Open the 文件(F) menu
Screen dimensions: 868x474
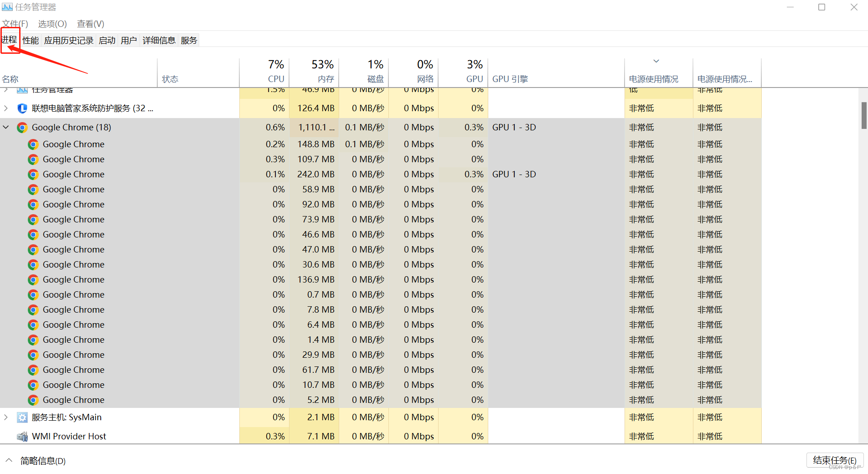[15, 24]
